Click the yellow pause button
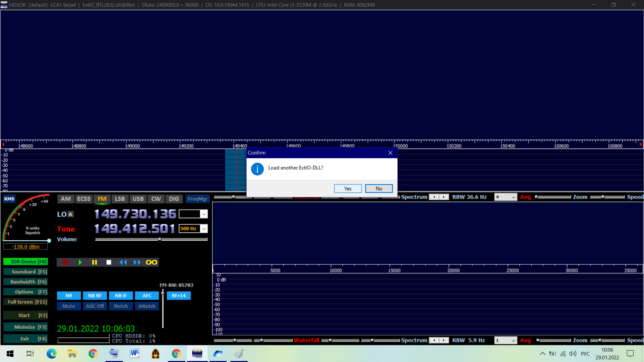644x362 pixels. [94, 262]
